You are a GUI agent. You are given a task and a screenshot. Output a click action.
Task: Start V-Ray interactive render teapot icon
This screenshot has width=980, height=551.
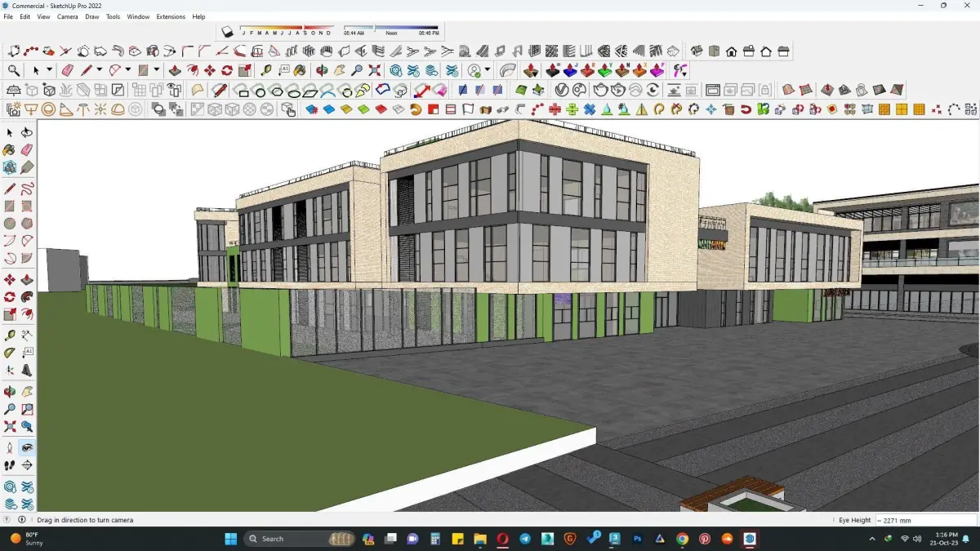pyautogui.click(x=618, y=90)
